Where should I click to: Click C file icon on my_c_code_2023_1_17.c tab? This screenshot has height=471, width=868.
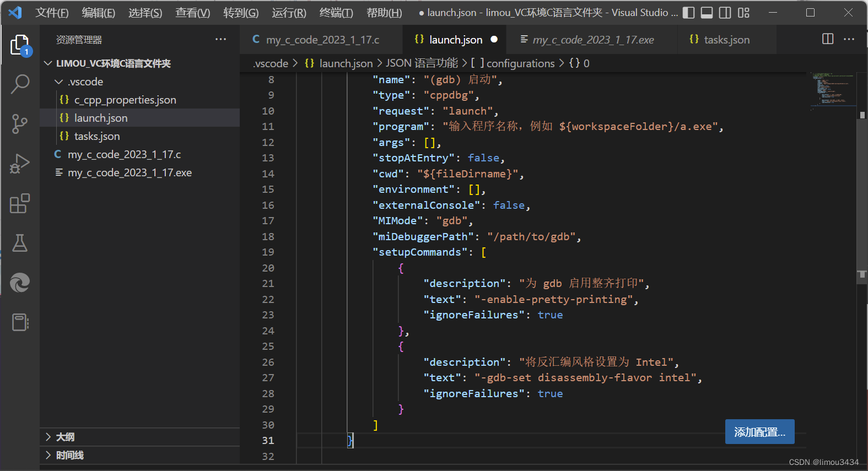(256, 39)
